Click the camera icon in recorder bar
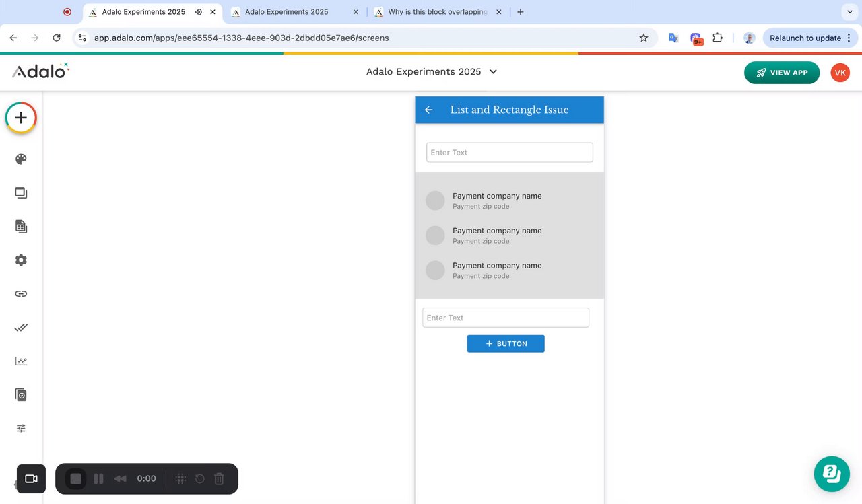The width and height of the screenshot is (862, 504). (x=31, y=478)
